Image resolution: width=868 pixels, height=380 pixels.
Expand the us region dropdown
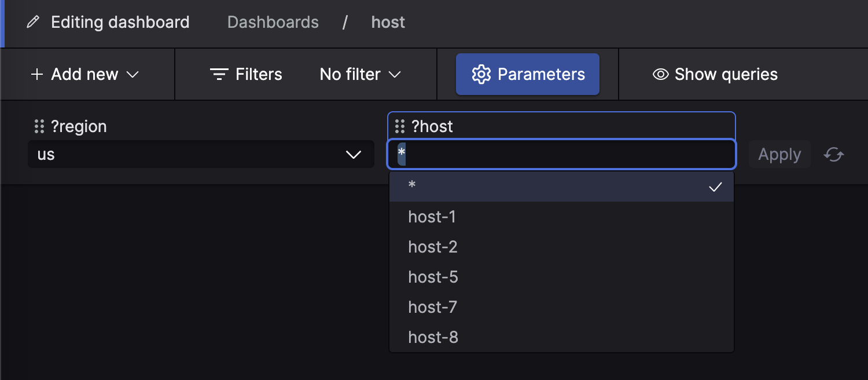tap(201, 154)
